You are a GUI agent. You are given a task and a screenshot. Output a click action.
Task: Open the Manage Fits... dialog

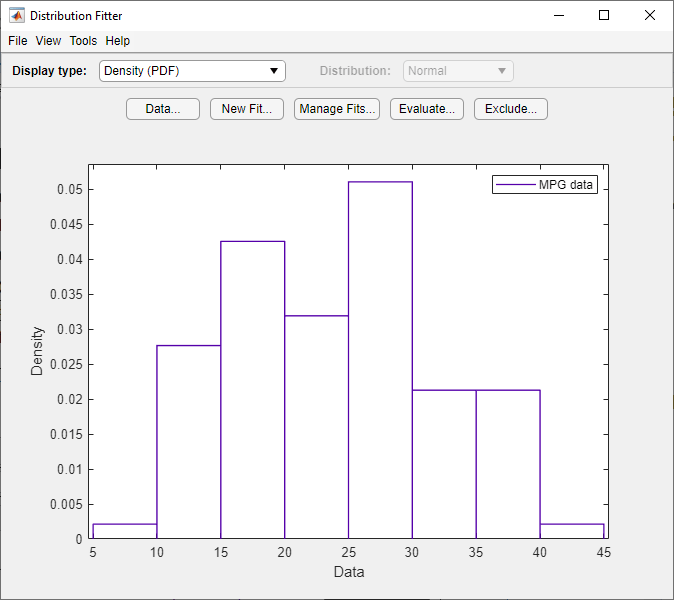pos(337,109)
